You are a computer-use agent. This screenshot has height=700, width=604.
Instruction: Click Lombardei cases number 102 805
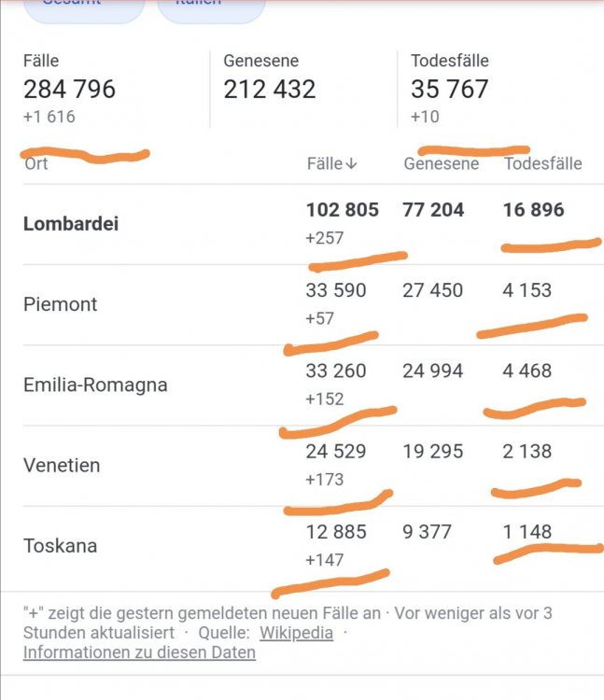coord(343,210)
